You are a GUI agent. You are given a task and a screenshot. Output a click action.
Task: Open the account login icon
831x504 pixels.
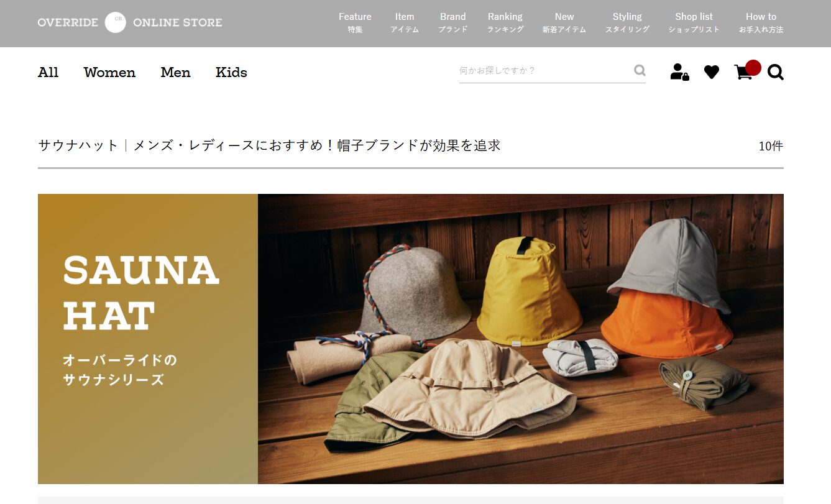coord(679,72)
